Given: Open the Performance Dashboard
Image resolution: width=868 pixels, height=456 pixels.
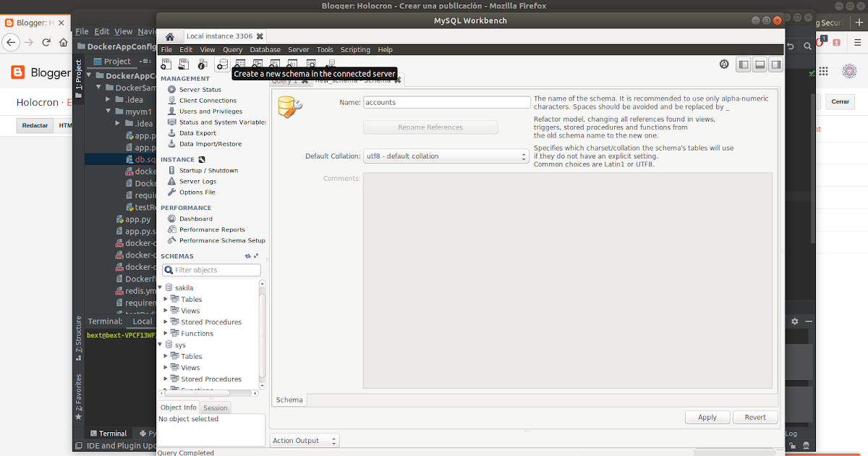Looking at the screenshot, I should click(195, 218).
